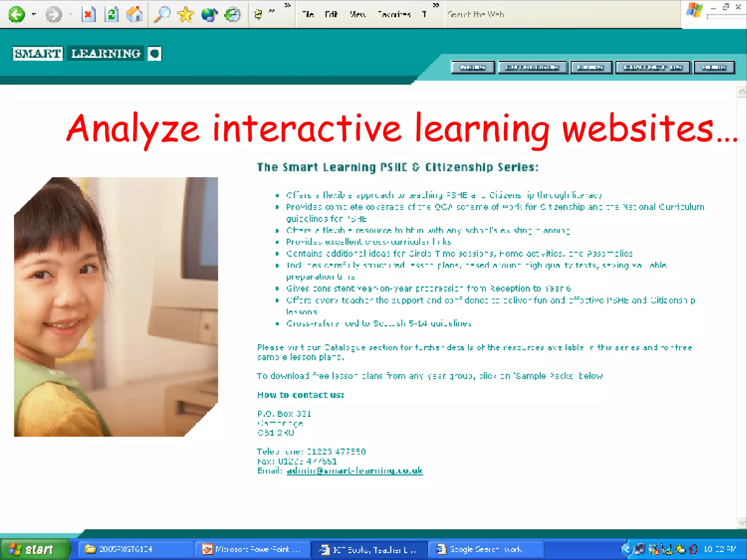Image resolution: width=747 pixels, height=560 pixels.
Task: Stop page loading with red X icon
Action: [89, 15]
